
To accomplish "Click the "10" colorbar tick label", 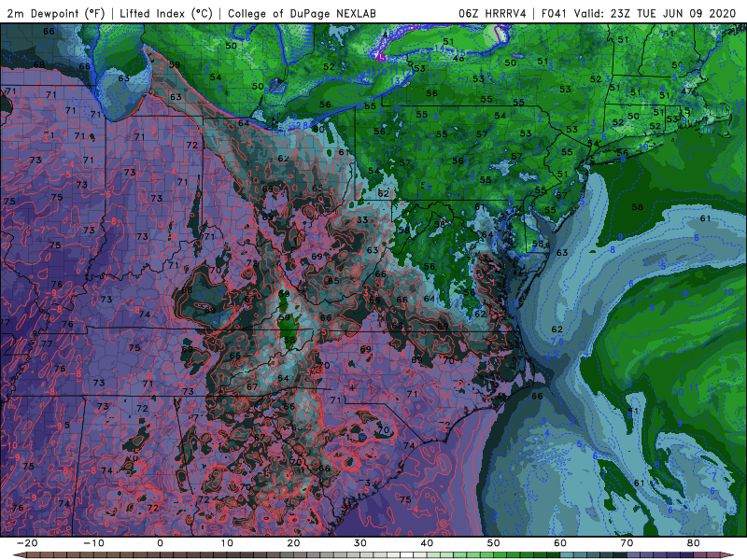I will click(227, 543).
